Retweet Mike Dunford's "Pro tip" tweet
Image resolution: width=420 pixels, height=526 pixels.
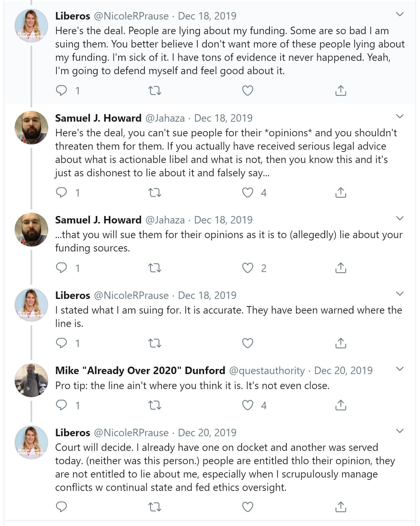(155, 405)
